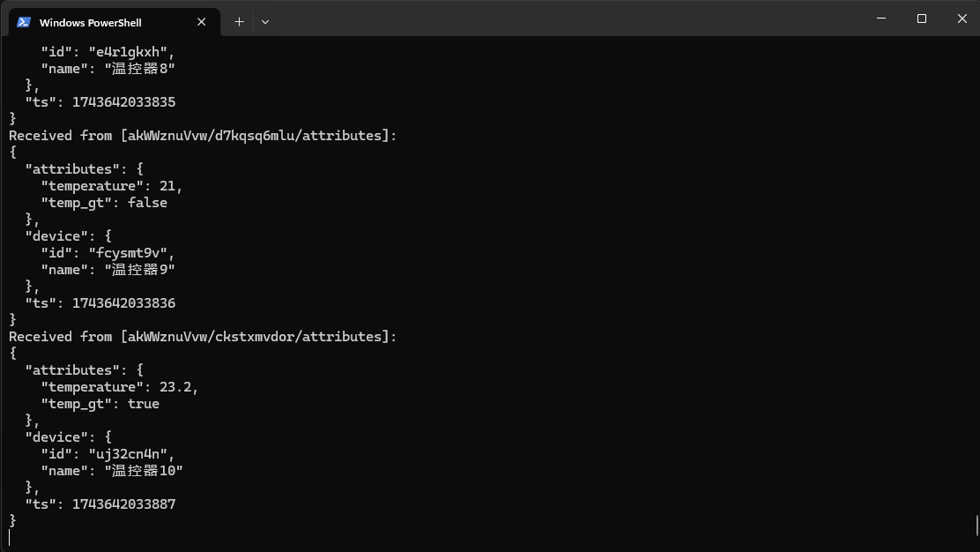
Task: Close the Windows PowerShell tab
Action: 202,22
